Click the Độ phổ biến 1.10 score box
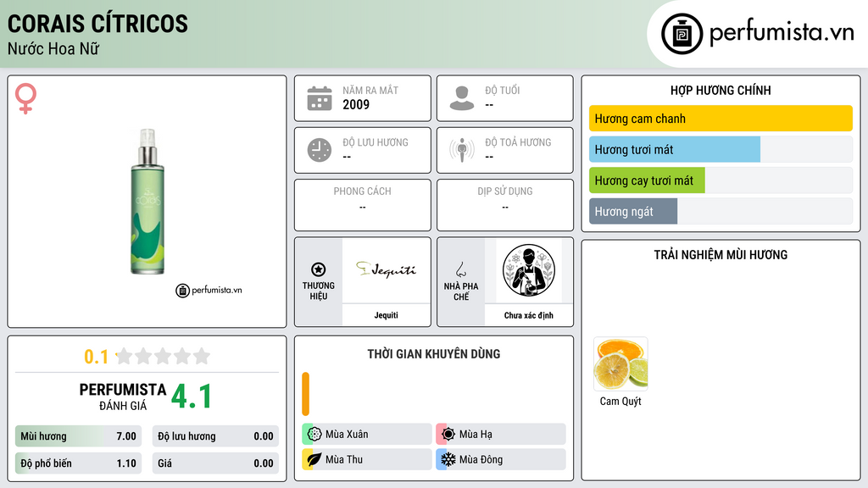The width and height of the screenshot is (868, 488). click(x=78, y=463)
